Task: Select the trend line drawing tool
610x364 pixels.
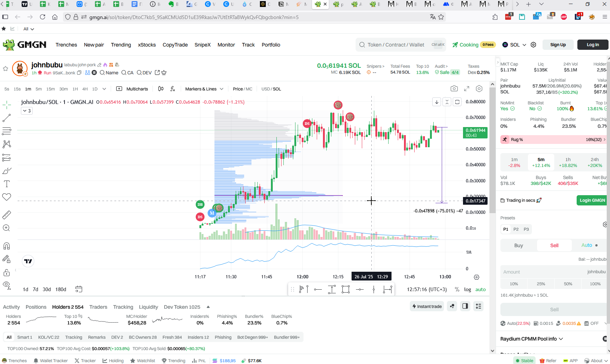Action: point(7,118)
